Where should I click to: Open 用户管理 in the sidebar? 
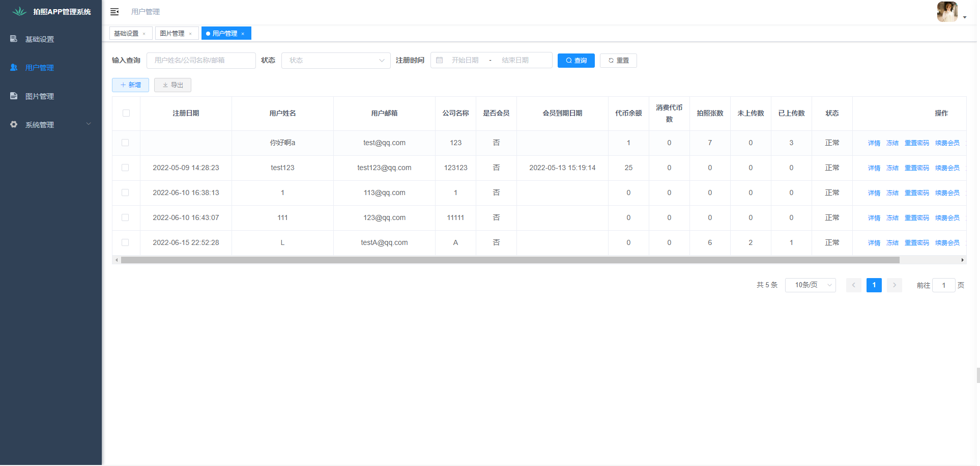point(40,68)
